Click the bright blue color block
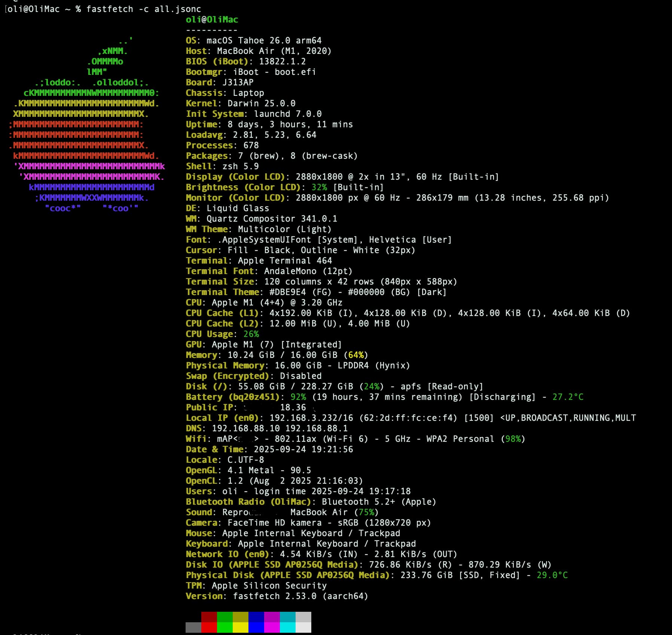This screenshot has width=672, height=635. coord(256,627)
